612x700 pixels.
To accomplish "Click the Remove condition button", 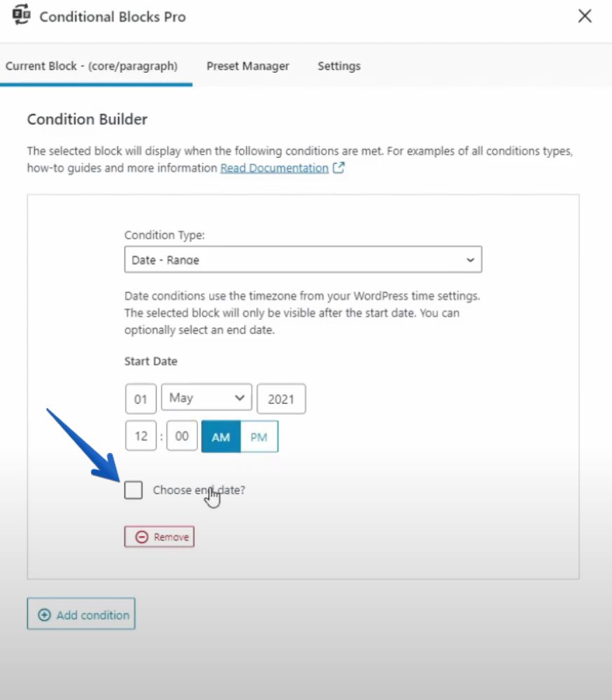I will [x=159, y=537].
